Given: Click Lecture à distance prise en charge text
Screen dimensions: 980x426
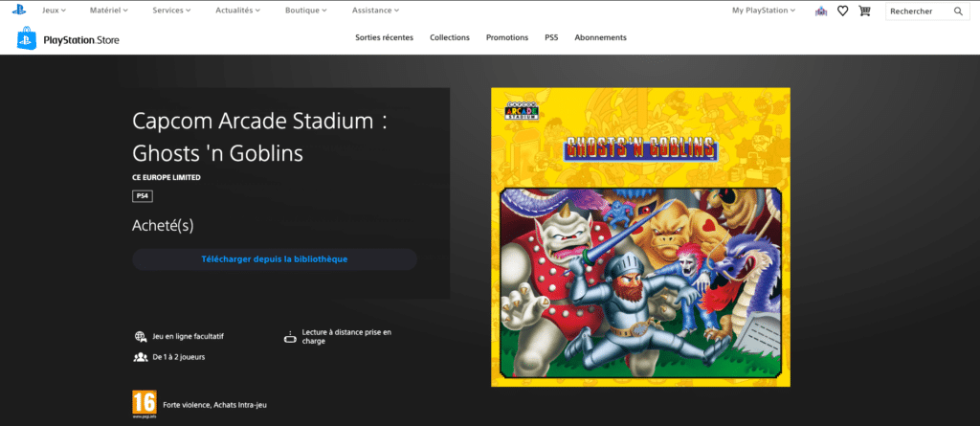Looking at the screenshot, I should (x=346, y=337).
